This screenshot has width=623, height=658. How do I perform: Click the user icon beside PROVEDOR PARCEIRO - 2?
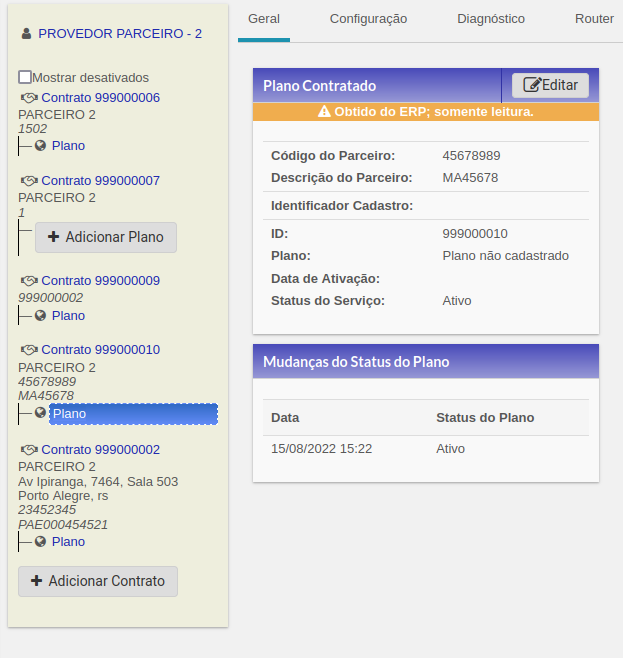(26, 34)
